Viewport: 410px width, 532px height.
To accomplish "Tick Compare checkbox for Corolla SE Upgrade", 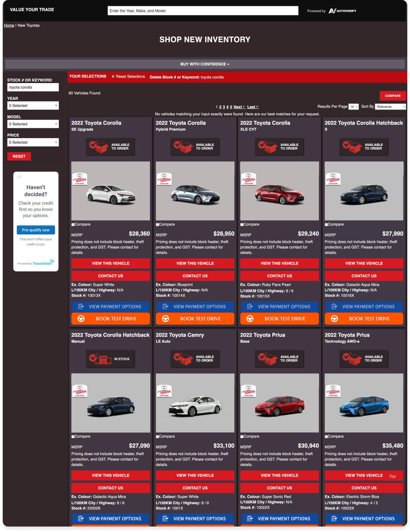I will [x=73, y=225].
